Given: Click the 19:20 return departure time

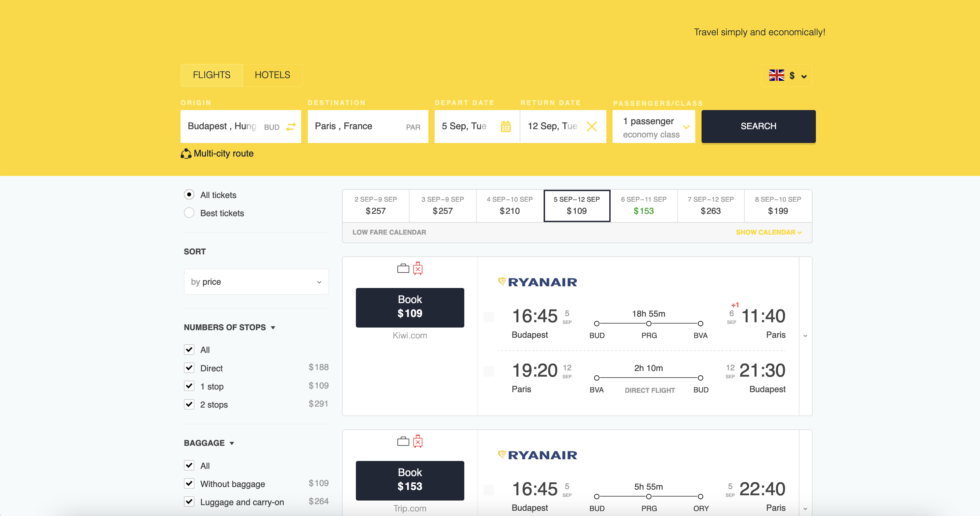Looking at the screenshot, I should click(534, 370).
